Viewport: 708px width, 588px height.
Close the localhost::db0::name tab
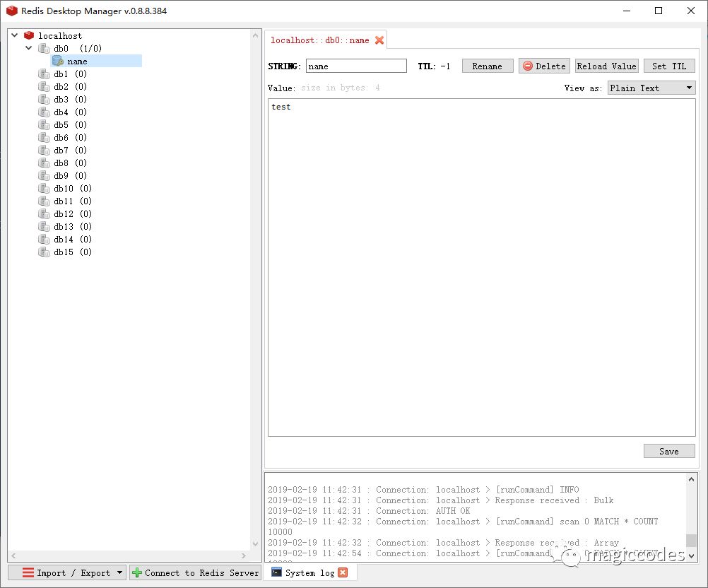(379, 40)
